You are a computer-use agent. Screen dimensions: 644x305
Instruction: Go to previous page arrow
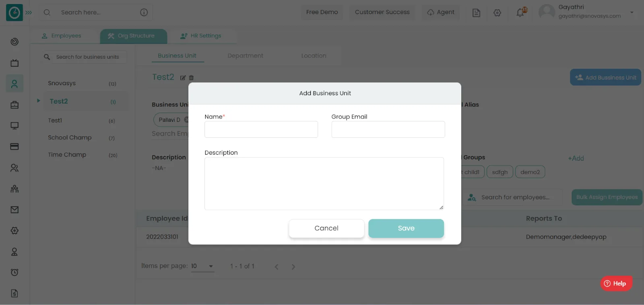click(x=277, y=267)
